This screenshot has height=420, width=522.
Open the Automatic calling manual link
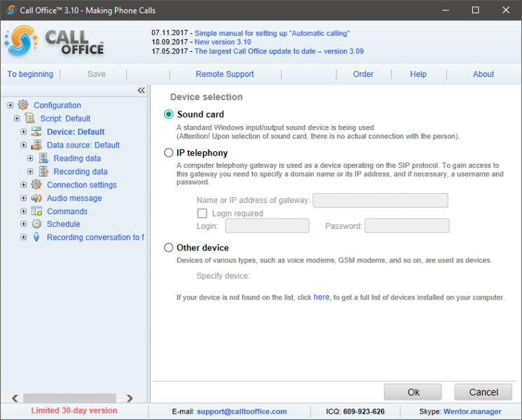click(x=272, y=34)
